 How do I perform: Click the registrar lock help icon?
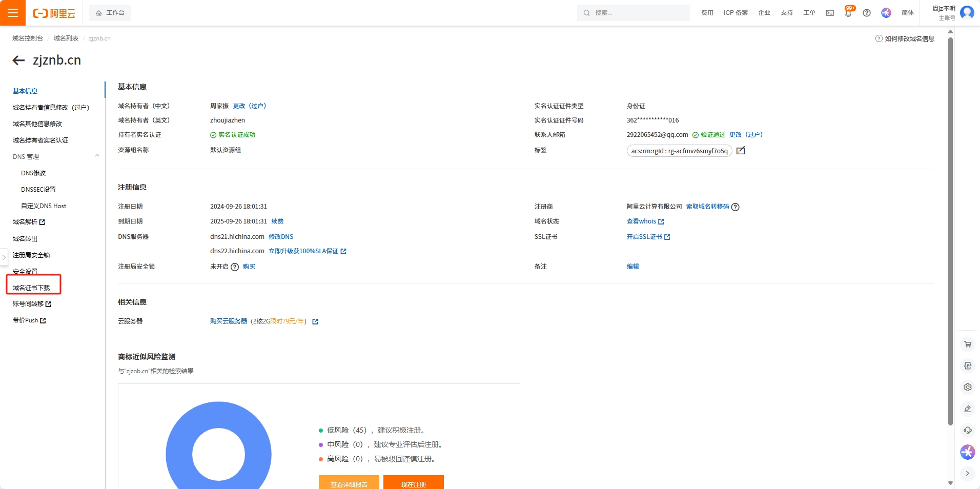(x=235, y=267)
